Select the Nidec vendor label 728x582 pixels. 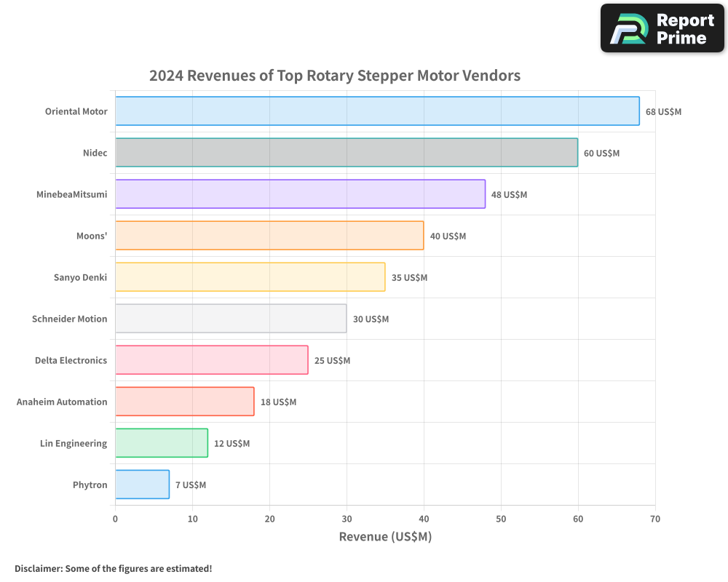[x=97, y=153]
